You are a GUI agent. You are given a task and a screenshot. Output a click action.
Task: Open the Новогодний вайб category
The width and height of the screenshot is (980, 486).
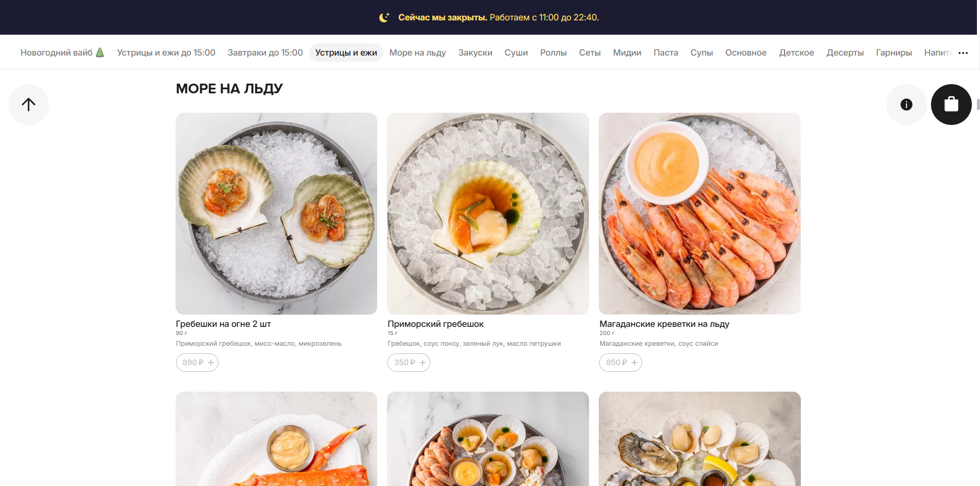point(62,53)
